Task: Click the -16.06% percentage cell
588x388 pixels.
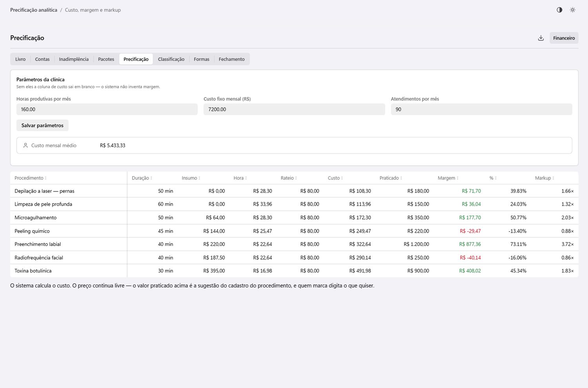Action: (517, 258)
